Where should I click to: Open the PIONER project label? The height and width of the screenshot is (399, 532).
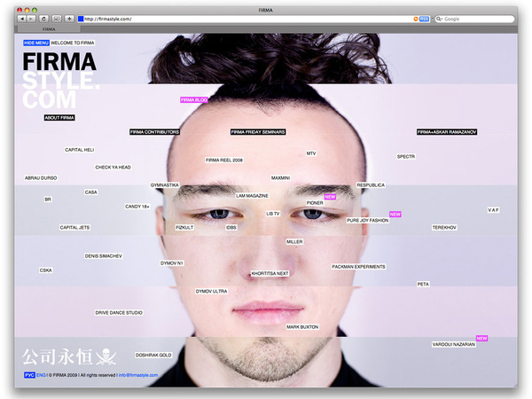(x=315, y=203)
